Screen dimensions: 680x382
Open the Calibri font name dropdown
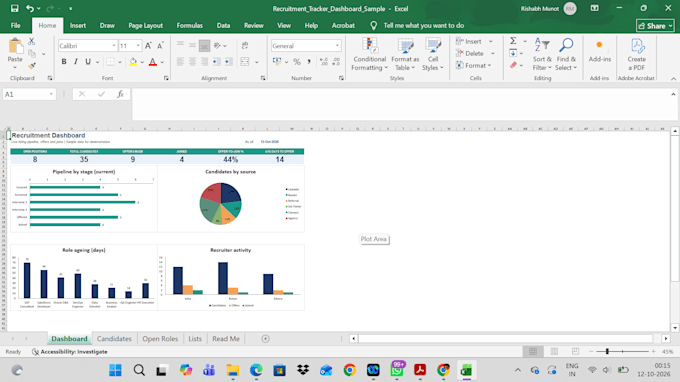coord(114,46)
